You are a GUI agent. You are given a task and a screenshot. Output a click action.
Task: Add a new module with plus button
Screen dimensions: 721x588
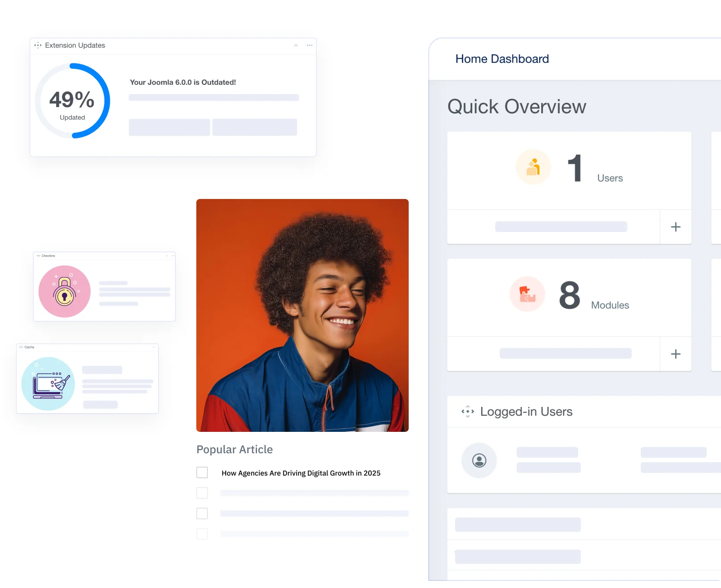tap(675, 354)
